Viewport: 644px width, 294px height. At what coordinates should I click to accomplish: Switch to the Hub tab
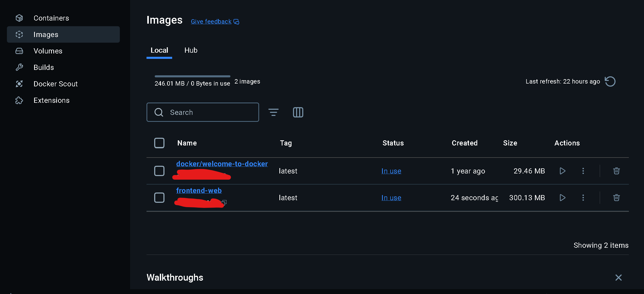191,50
